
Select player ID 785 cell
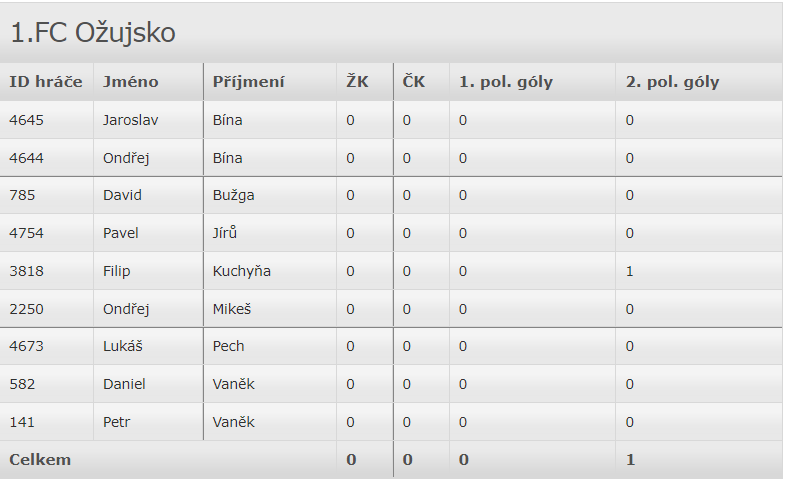[x=22, y=195]
